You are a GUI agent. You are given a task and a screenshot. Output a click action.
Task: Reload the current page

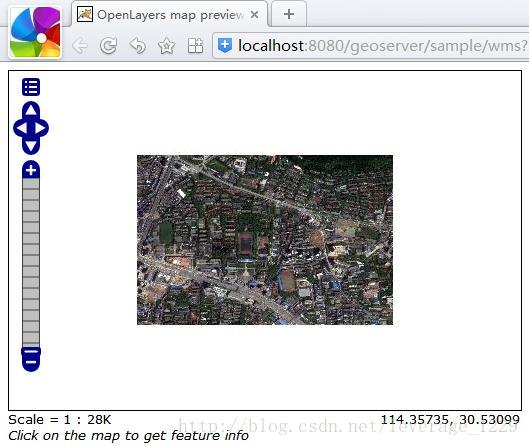click(x=108, y=46)
